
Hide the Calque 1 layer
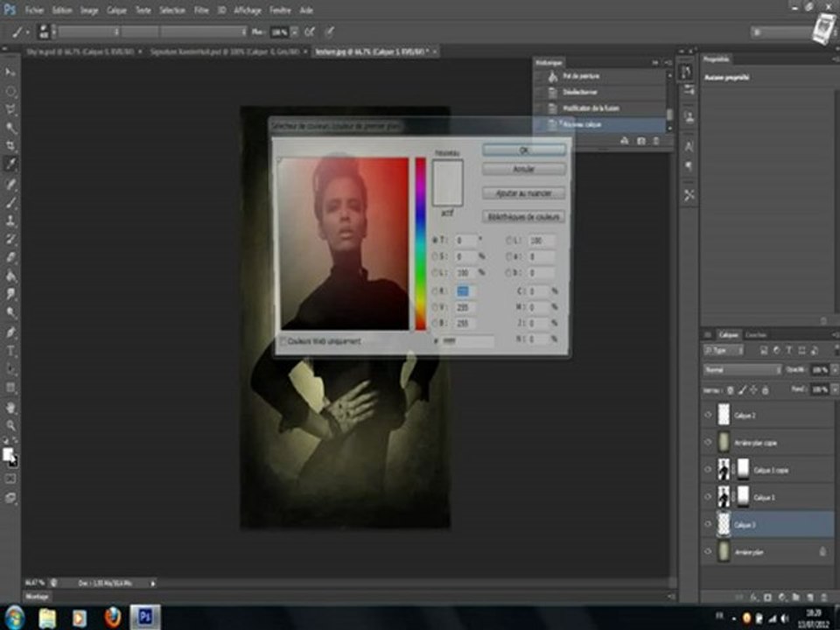(708, 497)
